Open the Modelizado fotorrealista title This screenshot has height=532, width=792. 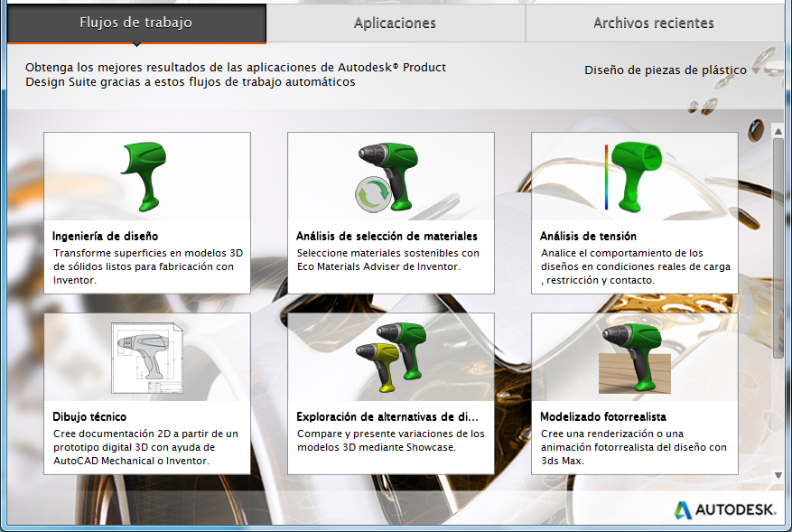(x=603, y=416)
